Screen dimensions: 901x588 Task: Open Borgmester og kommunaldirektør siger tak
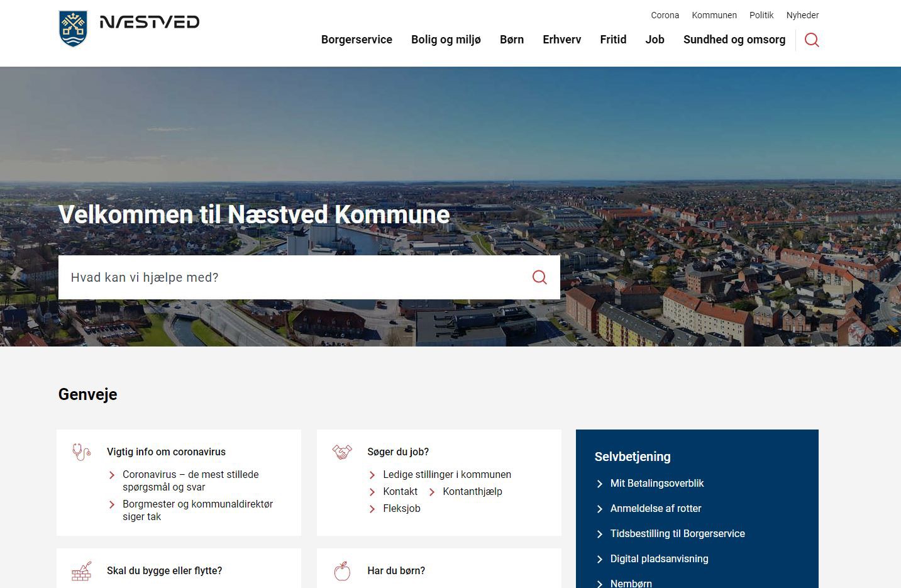coord(197,510)
